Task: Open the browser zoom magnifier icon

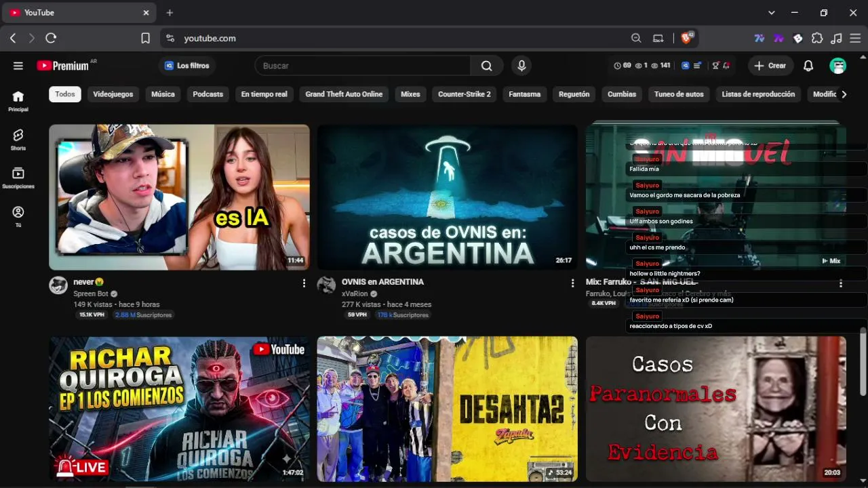Action: (x=636, y=39)
